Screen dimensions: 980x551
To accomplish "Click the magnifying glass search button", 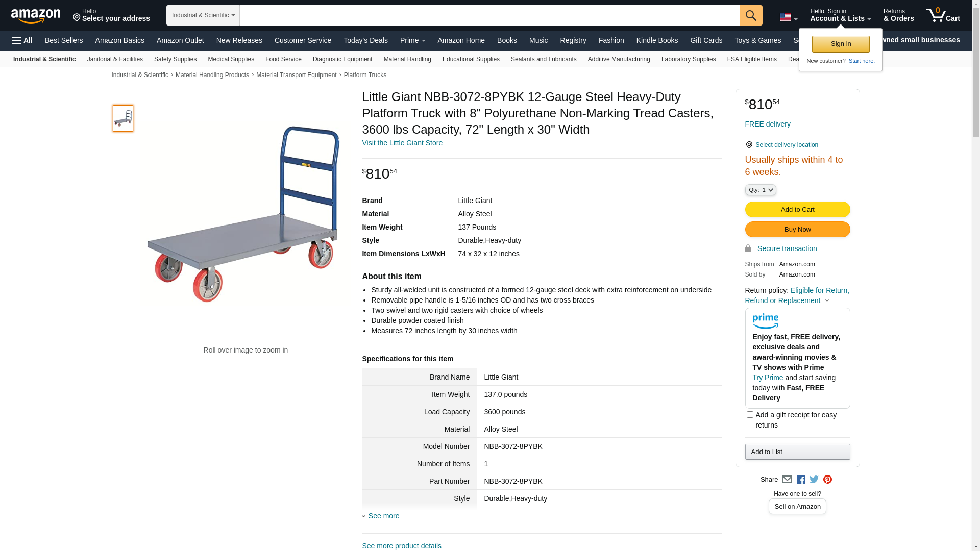I will coord(750,15).
